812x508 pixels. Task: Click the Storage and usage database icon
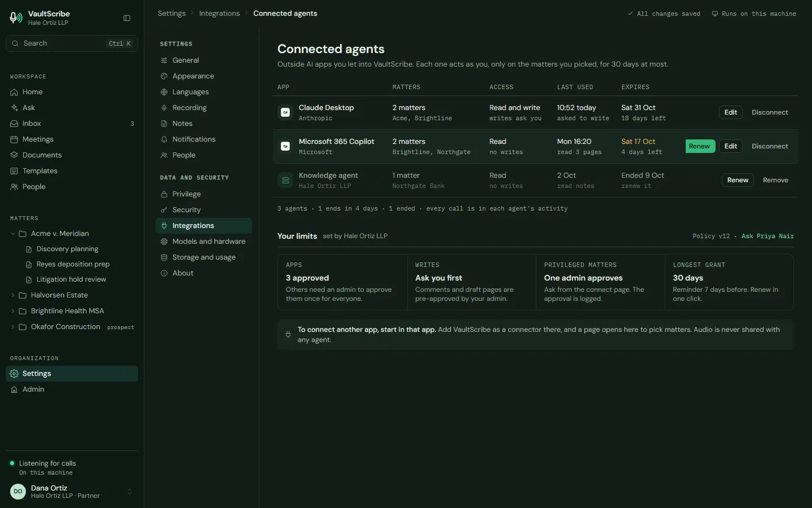coord(164,257)
